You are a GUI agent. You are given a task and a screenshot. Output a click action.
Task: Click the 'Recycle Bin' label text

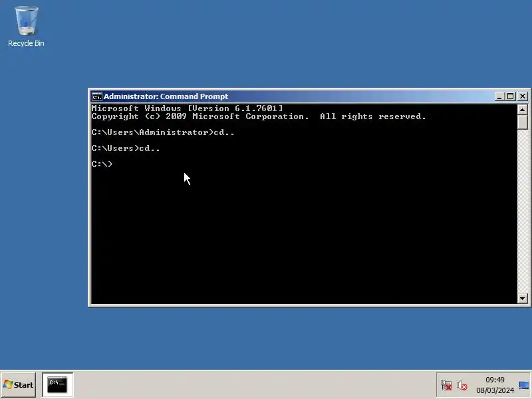pyautogui.click(x=26, y=43)
